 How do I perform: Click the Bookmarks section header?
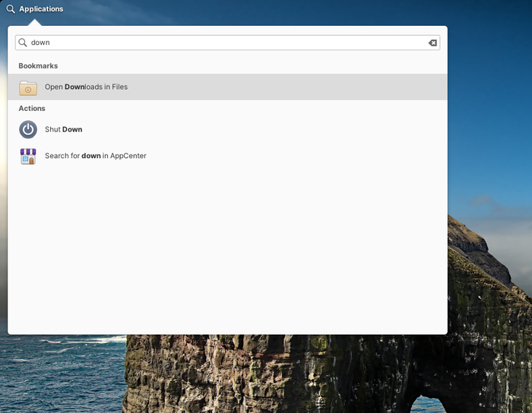coord(38,66)
